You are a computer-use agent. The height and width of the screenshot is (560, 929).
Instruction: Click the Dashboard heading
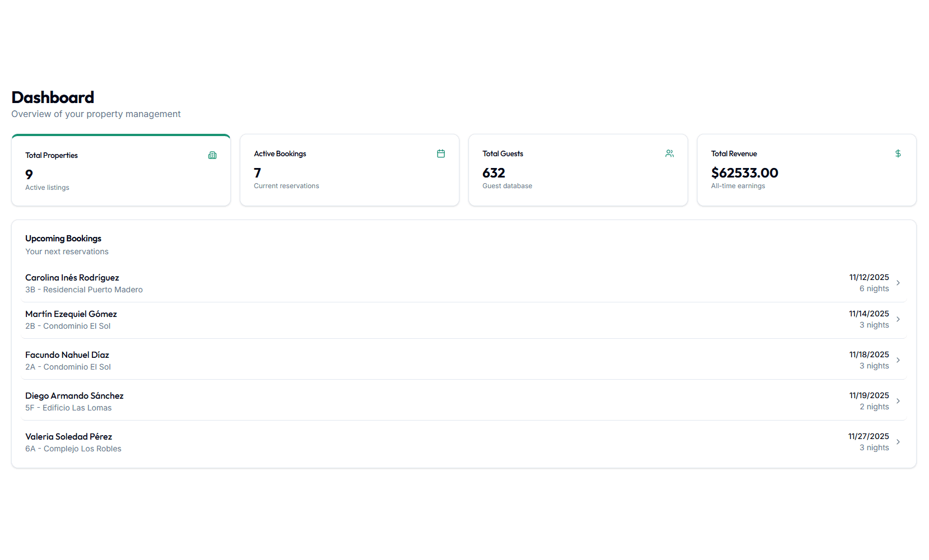coord(52,97)
